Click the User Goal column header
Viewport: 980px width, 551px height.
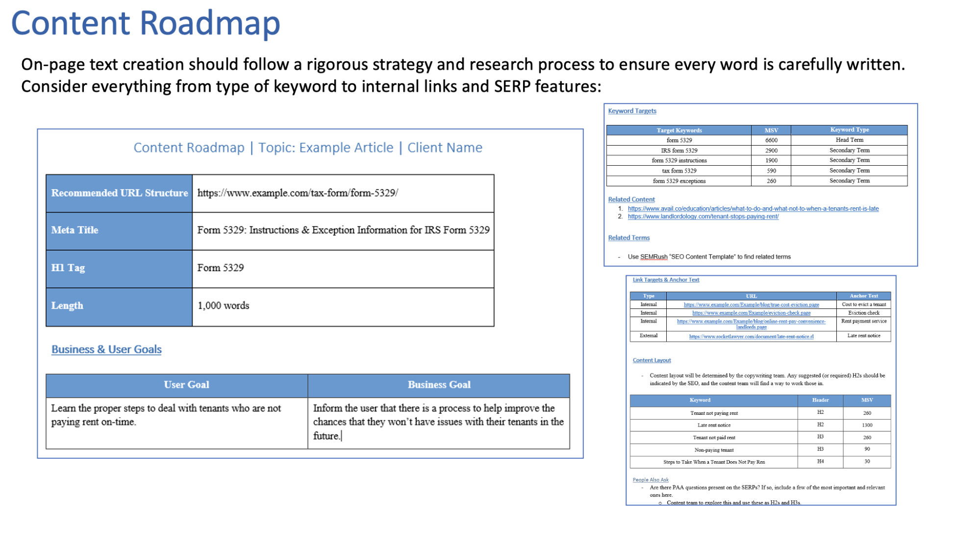(186, 385)
